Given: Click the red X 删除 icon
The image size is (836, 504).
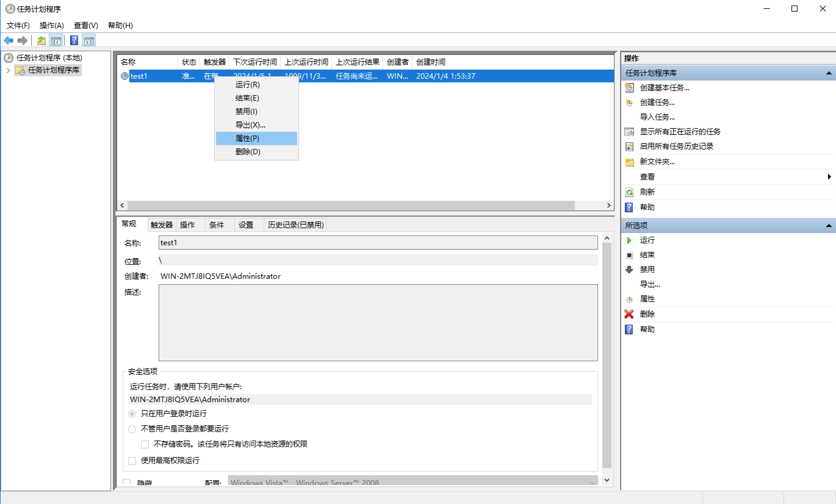Looking at the screenshot, I should coord(629,314).
